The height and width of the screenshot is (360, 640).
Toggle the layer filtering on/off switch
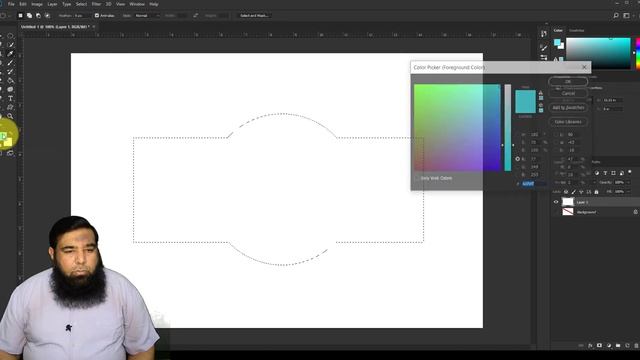point(630,172)
